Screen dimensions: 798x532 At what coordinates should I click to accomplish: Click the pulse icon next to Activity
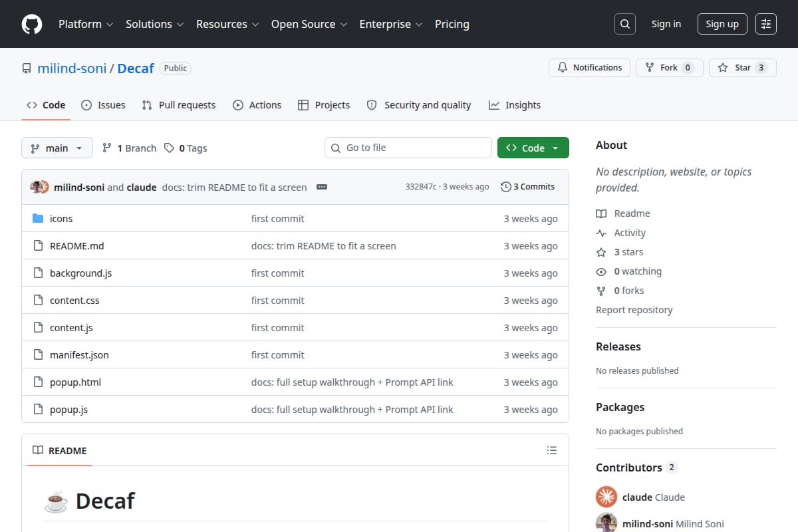click(x=601, y=233)
